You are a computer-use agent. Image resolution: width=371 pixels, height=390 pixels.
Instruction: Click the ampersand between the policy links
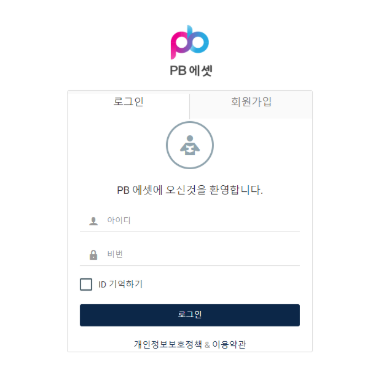pyautogui.click(x=207, y=345)
